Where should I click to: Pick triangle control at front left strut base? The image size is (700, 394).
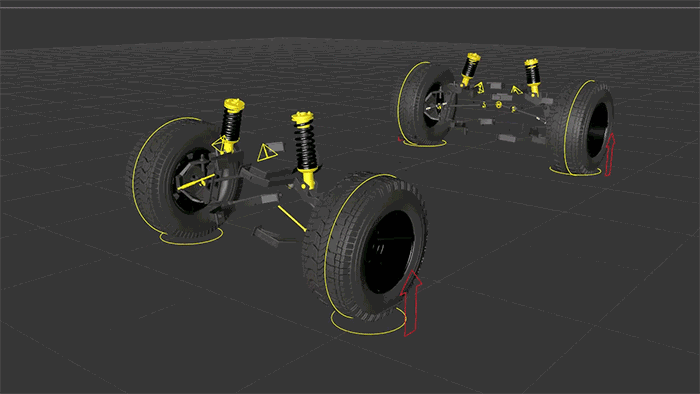pyautogui.click(x=220, y=145)
